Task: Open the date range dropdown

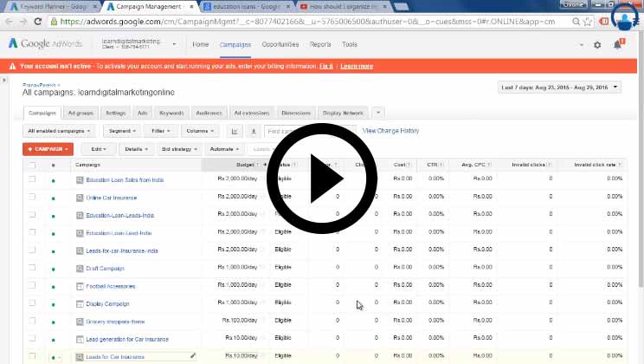Action: point(560,88)
